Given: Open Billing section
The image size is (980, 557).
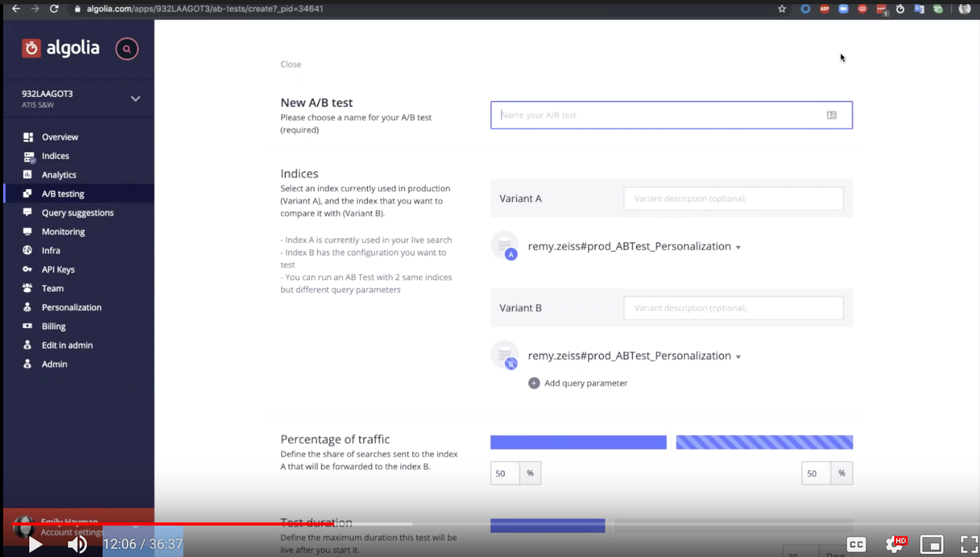Looking at the screenshot, I should (x=54, y=326).
